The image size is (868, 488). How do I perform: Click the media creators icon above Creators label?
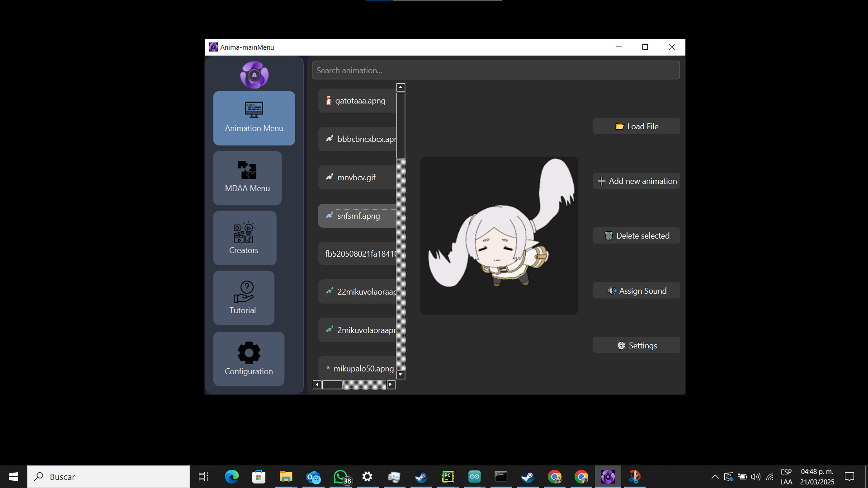[x=244, y=233]
